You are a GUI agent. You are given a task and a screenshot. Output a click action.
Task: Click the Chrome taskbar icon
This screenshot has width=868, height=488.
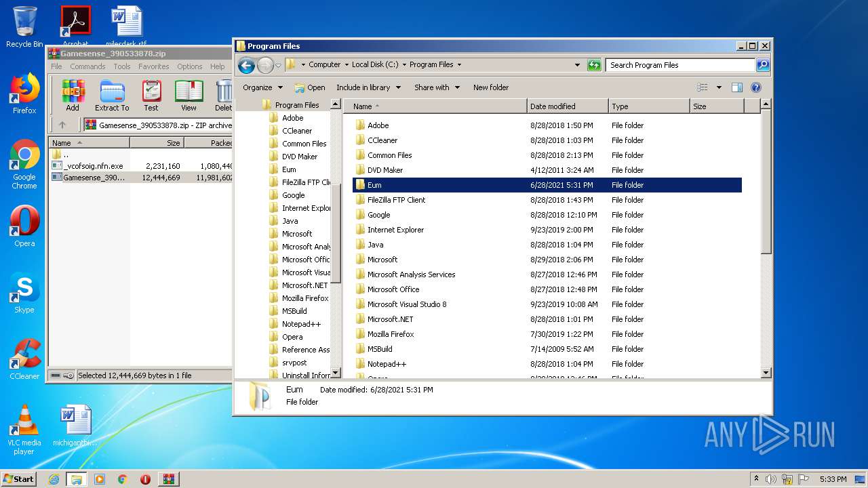(x=122, y=479)
